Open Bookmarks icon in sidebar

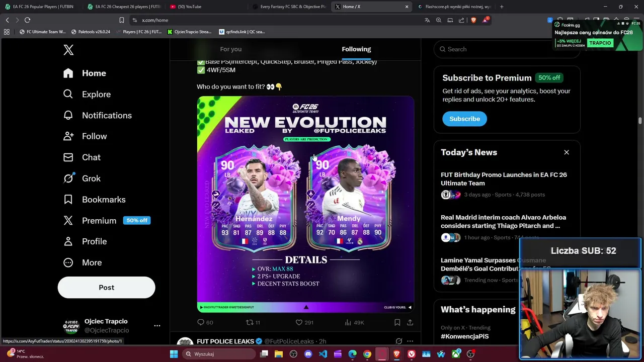point(68,200)
